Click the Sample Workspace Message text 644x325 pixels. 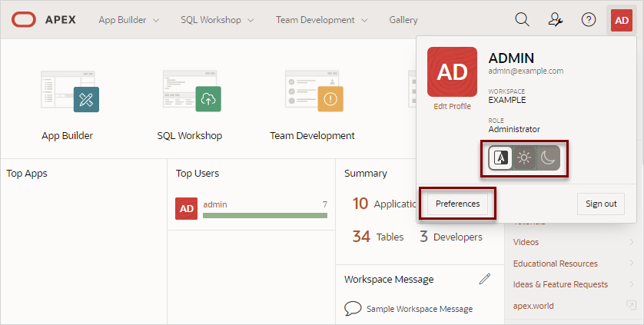tap(420, 309)
